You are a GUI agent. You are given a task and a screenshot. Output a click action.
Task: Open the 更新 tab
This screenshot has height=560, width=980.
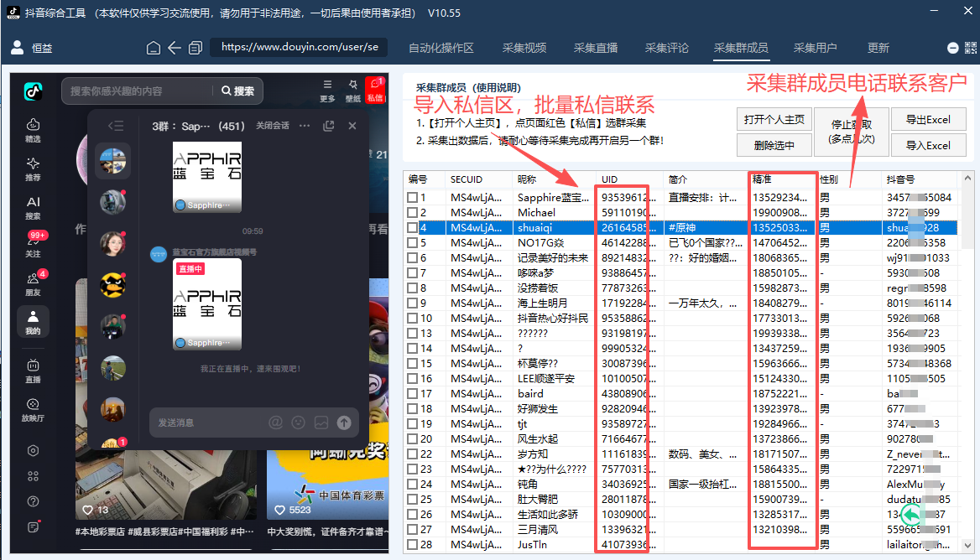(878, 48)
